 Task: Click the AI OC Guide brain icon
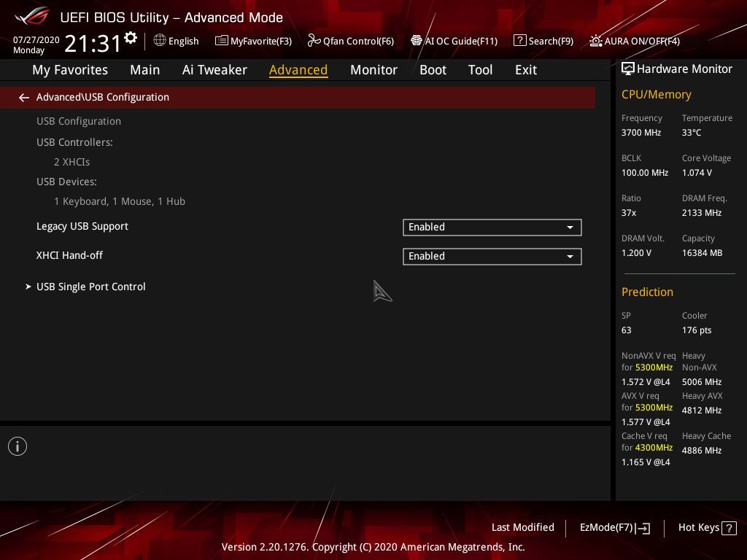click(x=417, y=41)
